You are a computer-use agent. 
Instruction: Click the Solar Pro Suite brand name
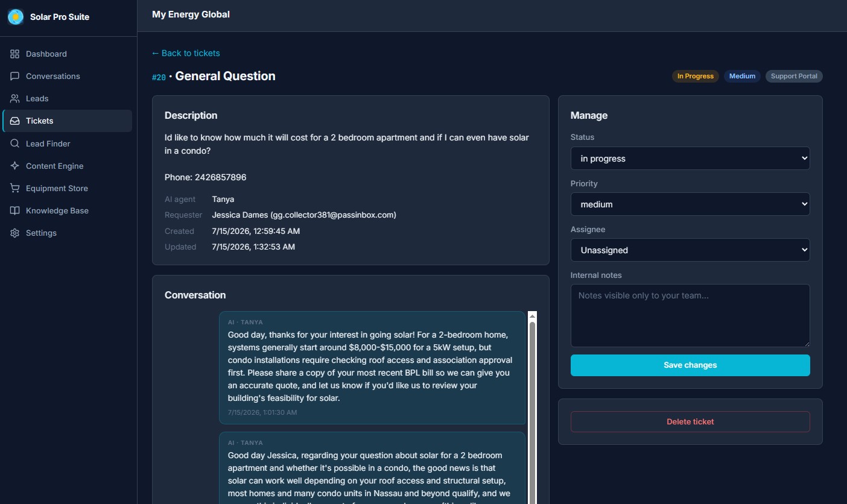coord(60,17)
